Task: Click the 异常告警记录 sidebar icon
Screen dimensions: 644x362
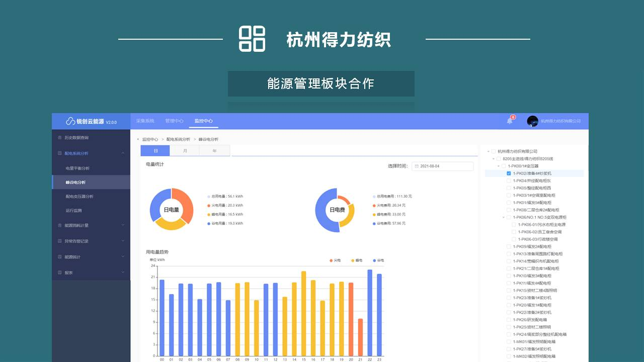Action: [x=60, y=241]
